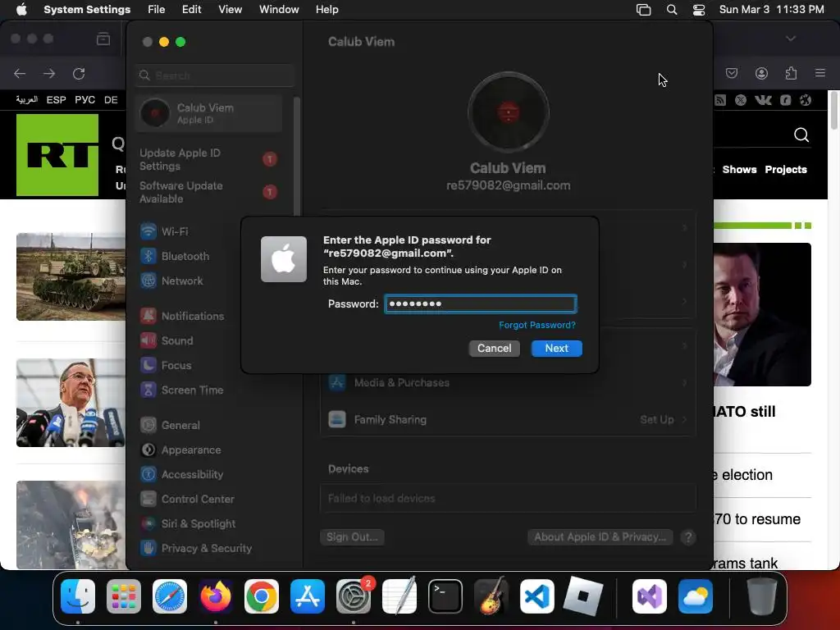Open Control Center in menu bar
840x630 pixels.
699,10
